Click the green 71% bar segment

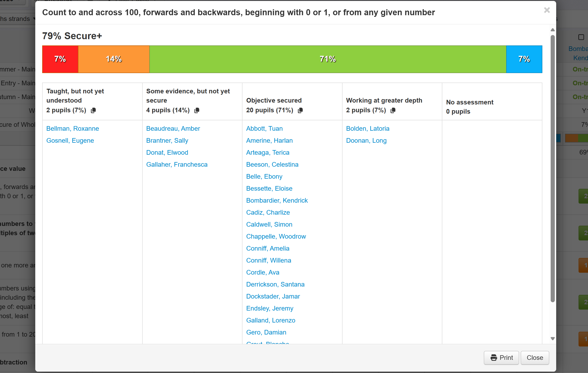[x=328, y=59]
